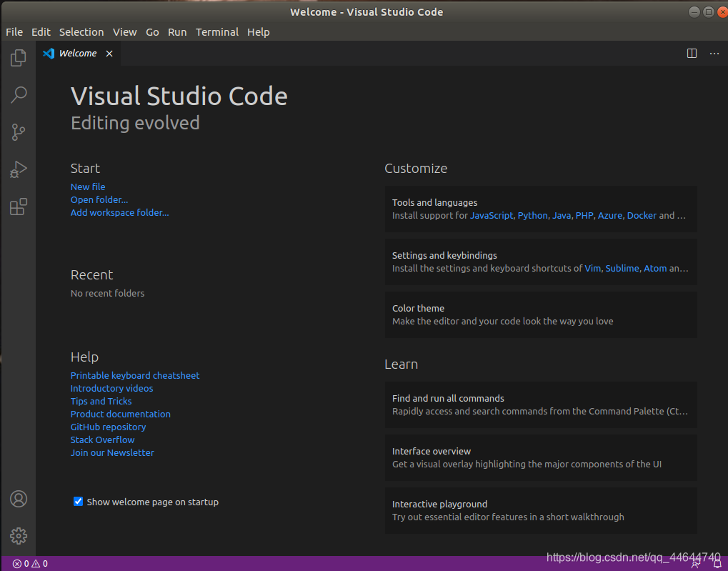Viewport: 728px width, 571px height.
Task: Open the Search view icon
Action: pos(19,94)
